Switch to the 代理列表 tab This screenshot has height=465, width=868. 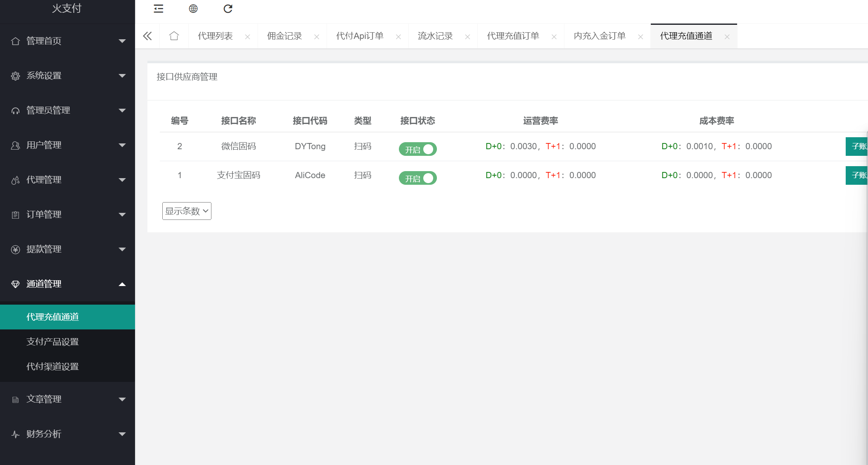tap(215, 36)
